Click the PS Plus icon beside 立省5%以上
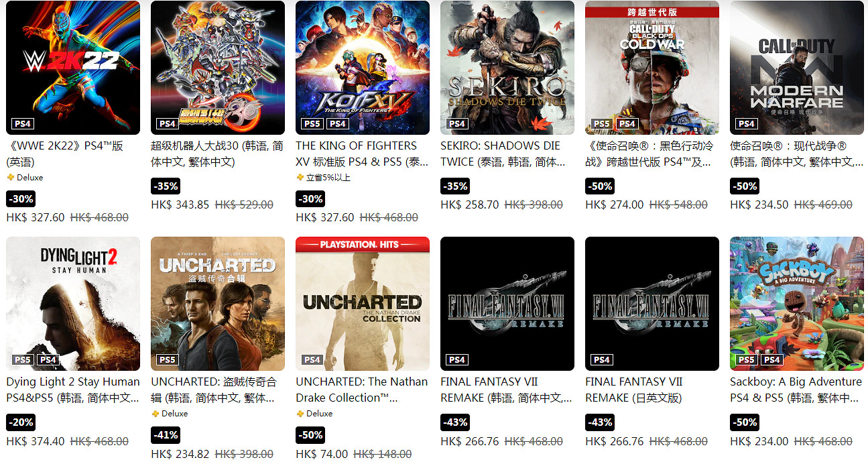The width and height of the screenshot is (868, 464). (300, 178)
